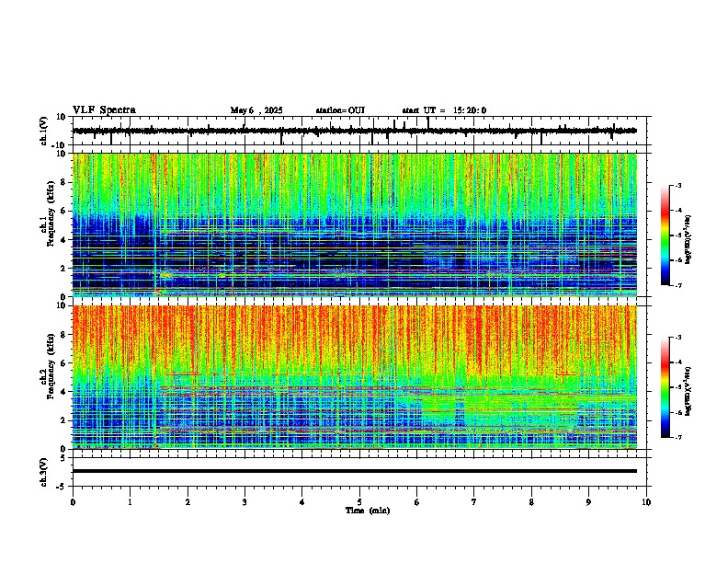Viewport: 728px width, 563px height.
Task: Click time axis tick label 1
Action: 130,502
